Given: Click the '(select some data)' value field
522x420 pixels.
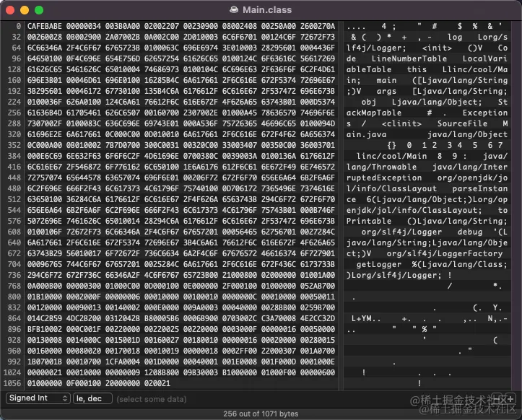Looking at the screenshot, I should click(x=152, y=398).
